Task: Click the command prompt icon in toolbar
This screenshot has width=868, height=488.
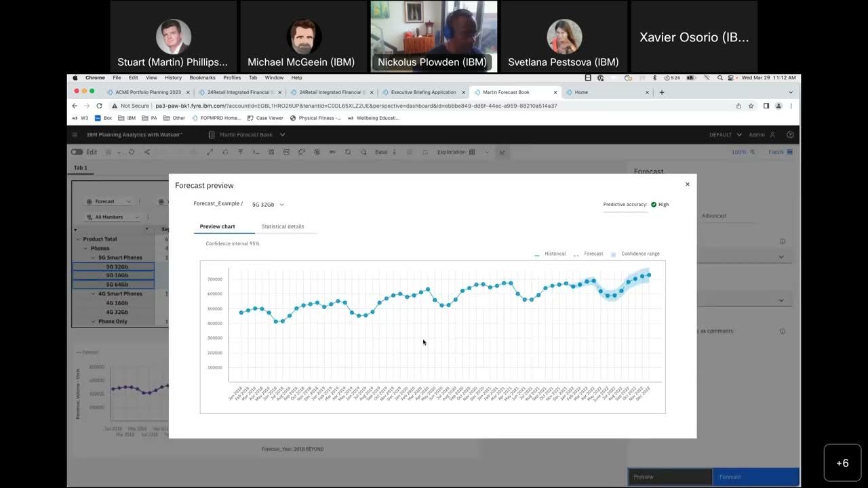Action: [x=256, y=152]
